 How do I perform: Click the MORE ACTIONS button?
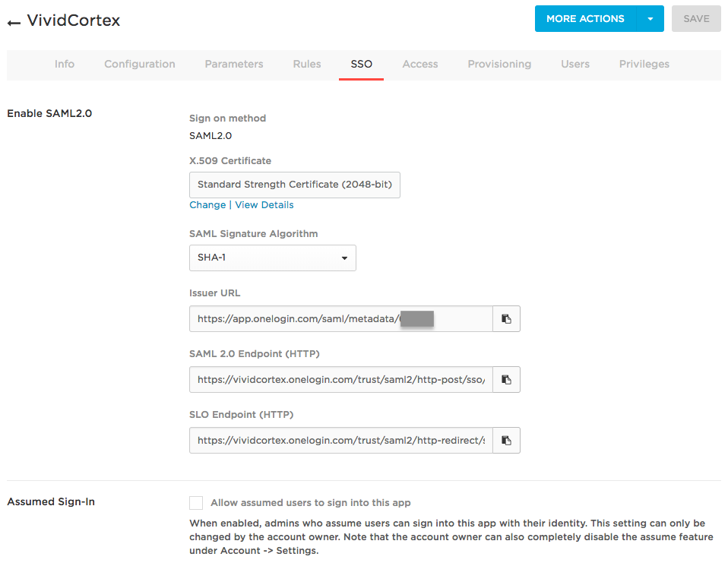(585, 19)
